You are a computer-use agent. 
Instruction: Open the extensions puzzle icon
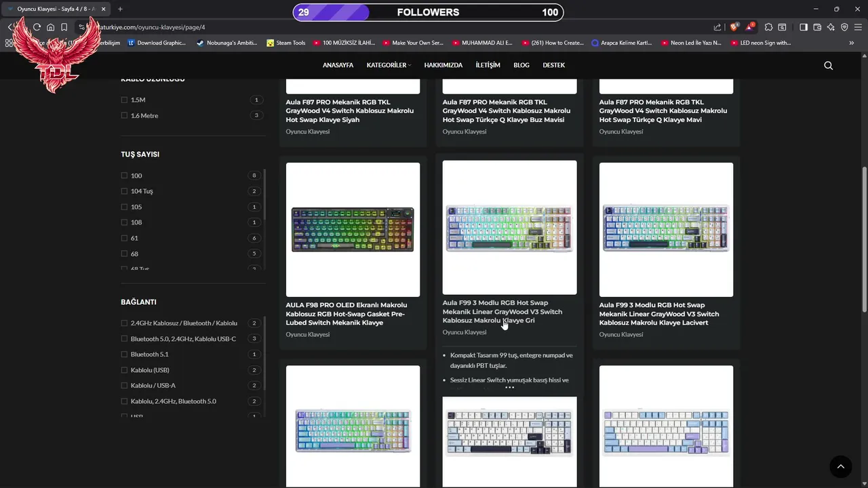coord(768,27)
